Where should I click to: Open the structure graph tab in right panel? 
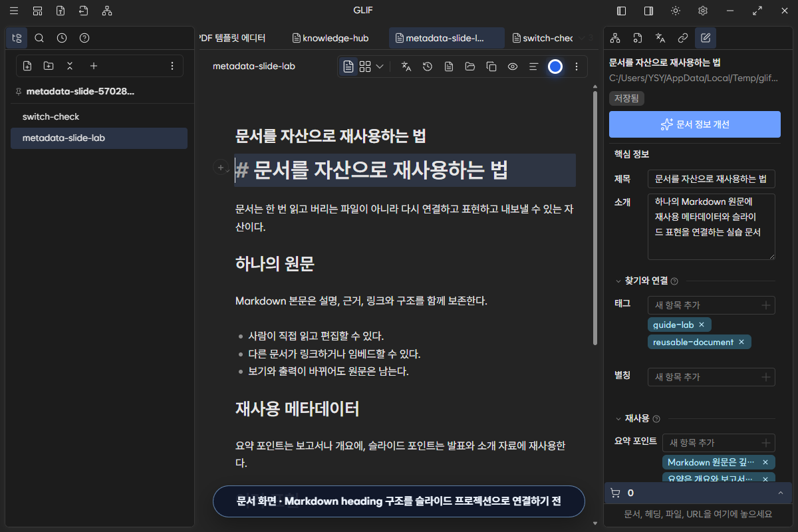tap(615, 38)
